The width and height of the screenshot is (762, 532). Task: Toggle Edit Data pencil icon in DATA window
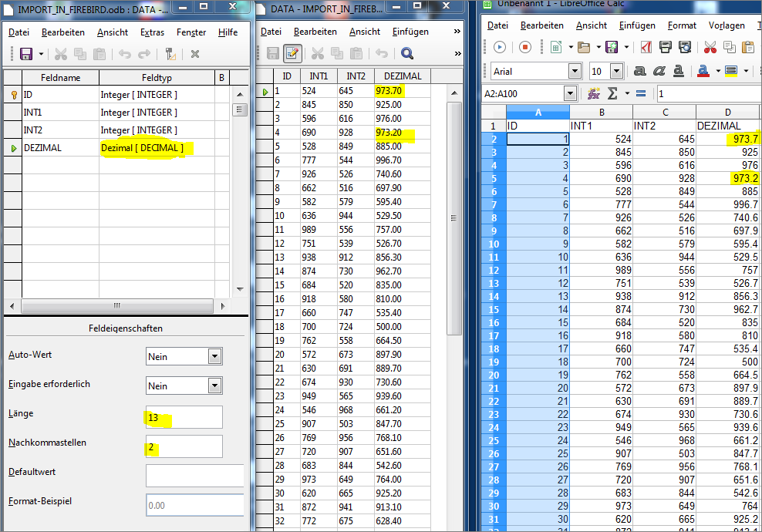click(292, 53)
